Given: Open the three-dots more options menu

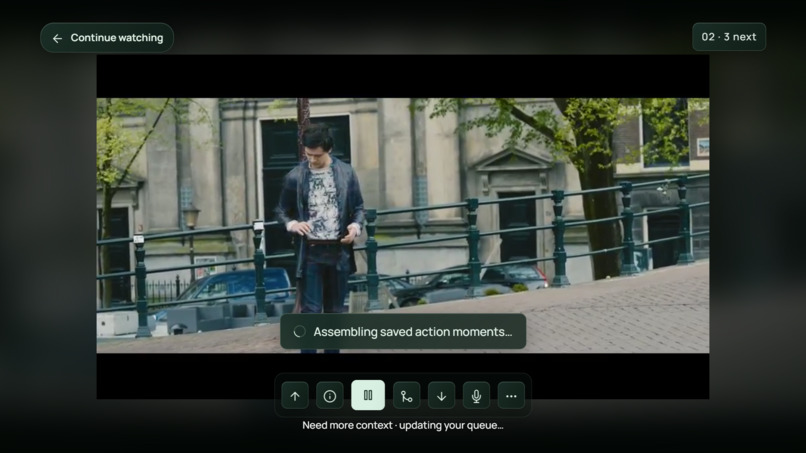Looking at the screenshot, I should pyautogui.click(x=511, y=396).
